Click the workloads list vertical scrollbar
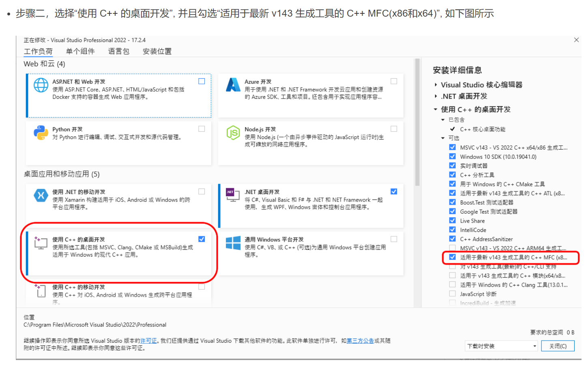Viewport: 588px width, 371px height. point(417,122)
